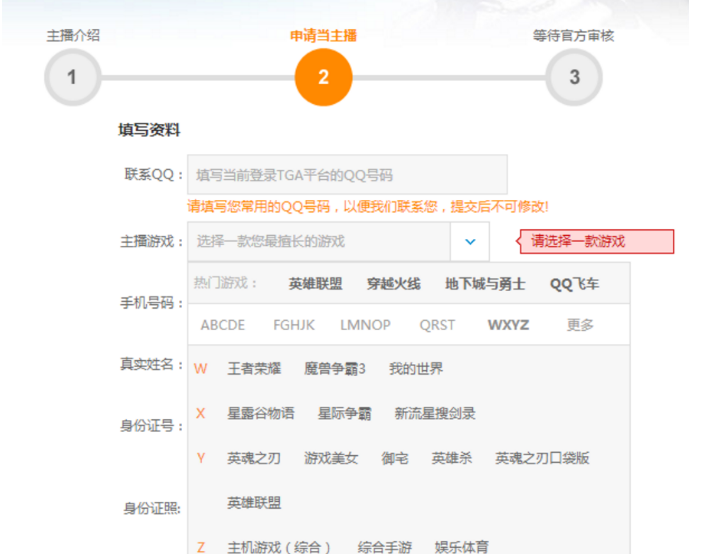This screenshot has width=701, height=560.
Task: Select 我的世界 from the game list
Action: pos(416,369)
